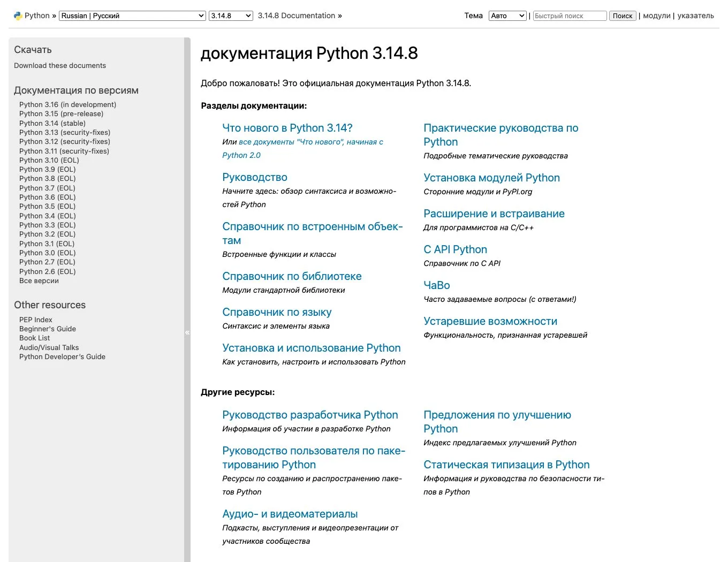The image size is (728, 562).
Task: Open all 'Что нового' documents link
Action: pyautogui.click(x=303, y=149)
